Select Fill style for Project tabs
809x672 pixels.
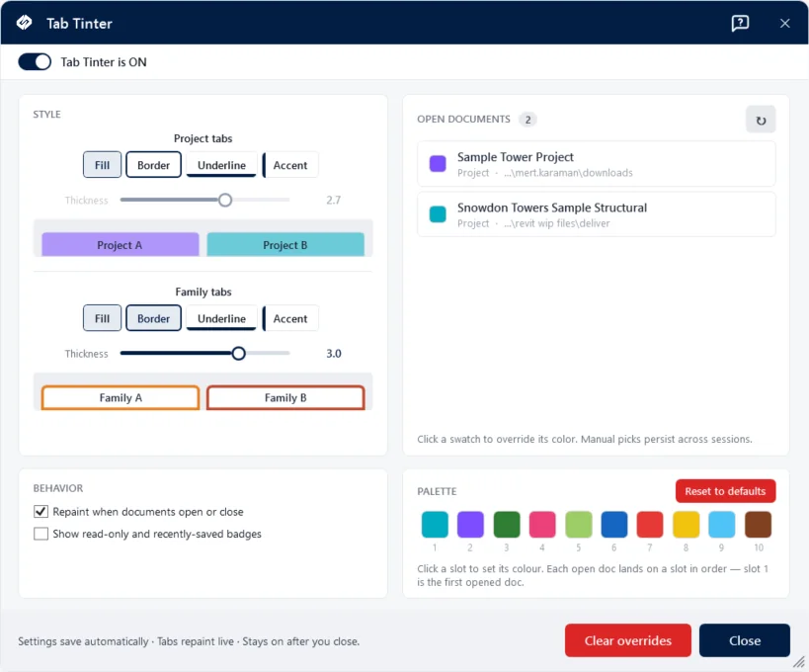(x=102, y=165)
